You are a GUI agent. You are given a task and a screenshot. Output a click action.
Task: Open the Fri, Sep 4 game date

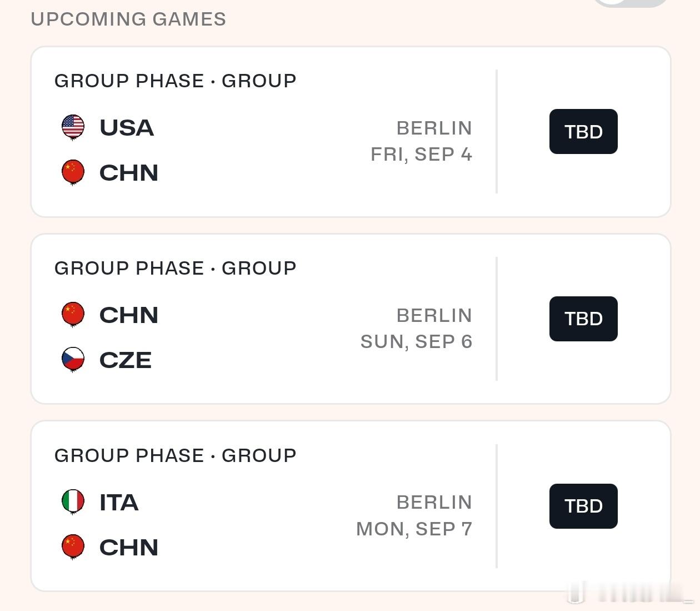[421, 155]
